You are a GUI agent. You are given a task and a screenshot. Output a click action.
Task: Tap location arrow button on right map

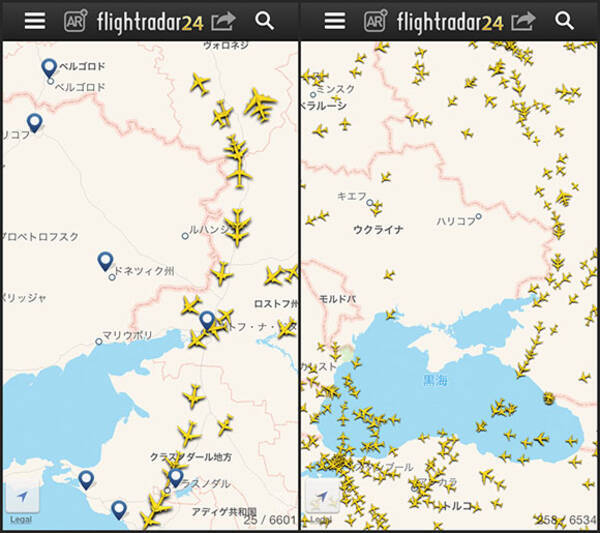point(322,497)
